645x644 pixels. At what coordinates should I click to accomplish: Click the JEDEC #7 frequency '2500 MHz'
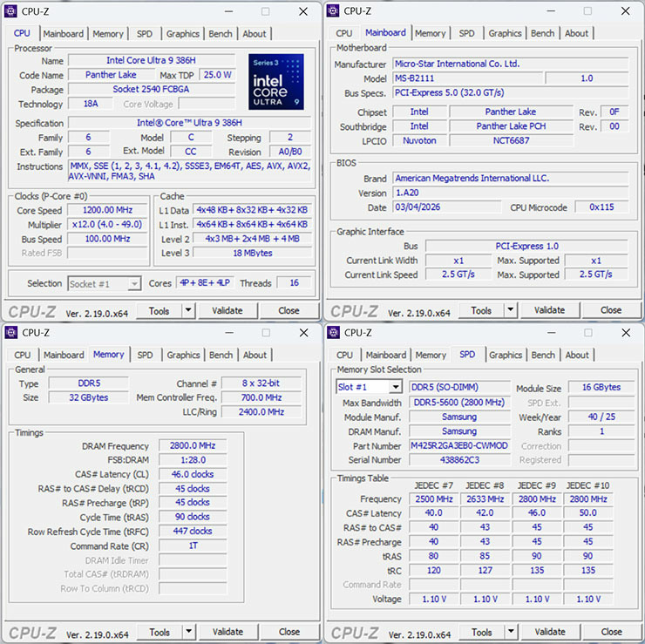(434, 499)
